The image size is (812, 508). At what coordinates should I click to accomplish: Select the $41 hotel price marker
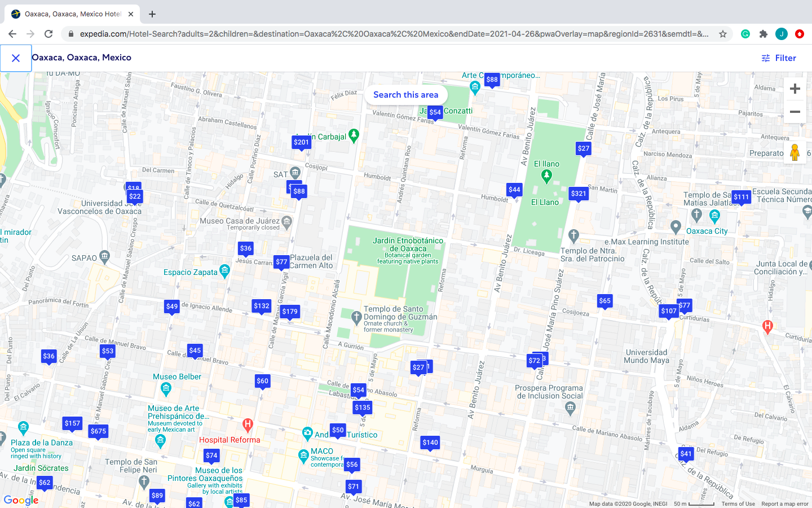pos(686,454)
